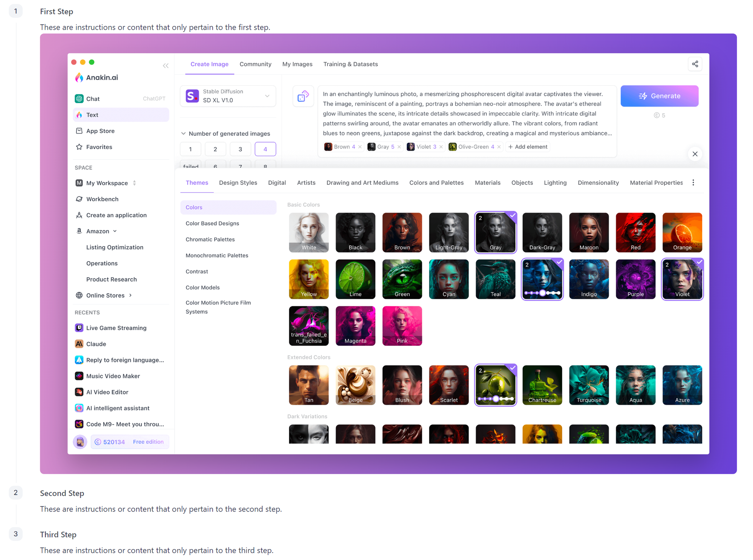Open Listing Optimization item
The width and height of the screenshot is (753, 560).
(115, 247)
